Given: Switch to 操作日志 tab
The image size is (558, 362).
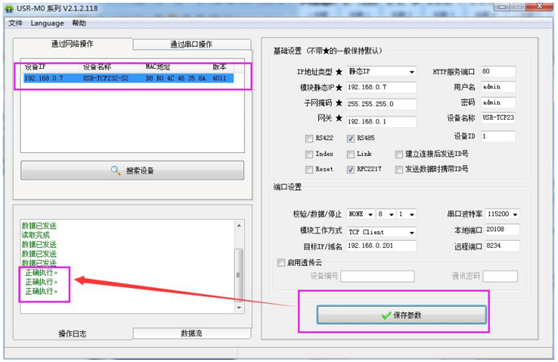Looking at the screenshot, I should click(73, 334).
